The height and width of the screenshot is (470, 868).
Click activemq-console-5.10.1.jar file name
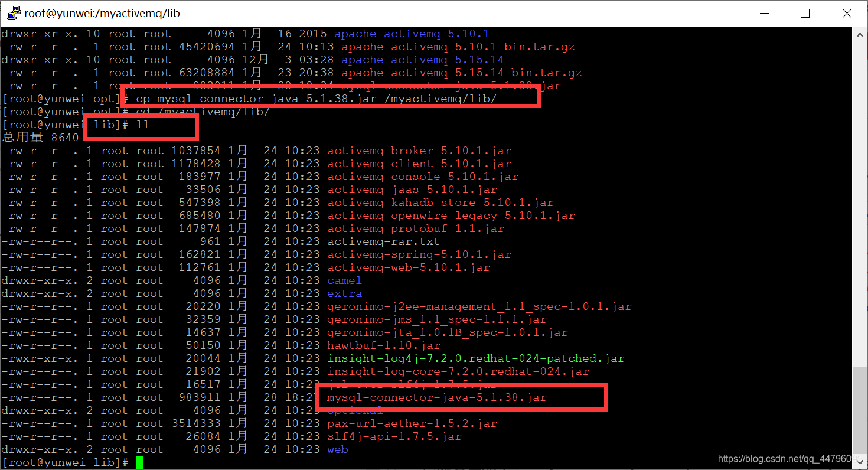tap(422, 177)
